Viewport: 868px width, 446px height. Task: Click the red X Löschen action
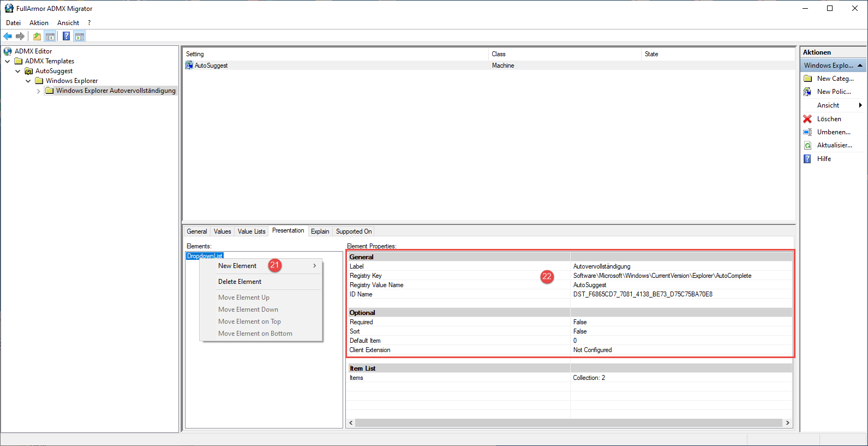[807, 119]
